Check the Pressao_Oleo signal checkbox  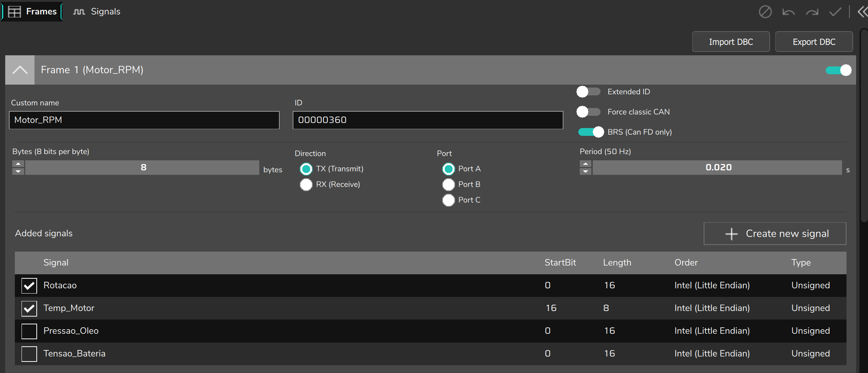point(29,331)
